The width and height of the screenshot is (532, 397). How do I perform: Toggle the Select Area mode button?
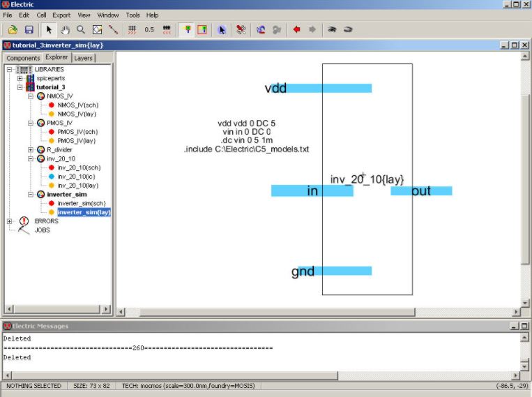(202, 29)
